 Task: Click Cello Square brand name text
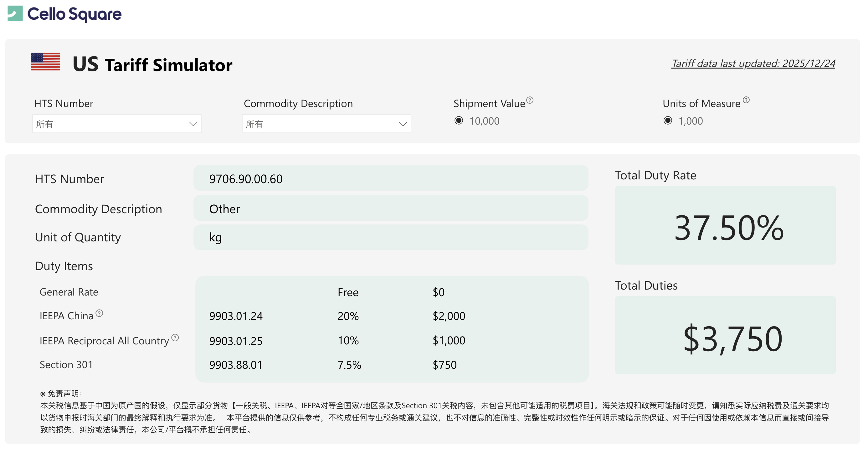coord(74,14)
